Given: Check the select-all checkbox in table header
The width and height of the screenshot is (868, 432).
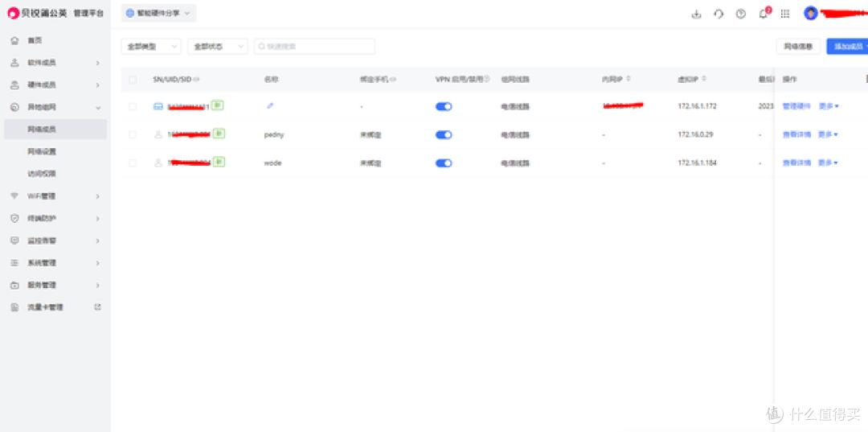Looking at the screenshot, I should (x=133, y=80).
